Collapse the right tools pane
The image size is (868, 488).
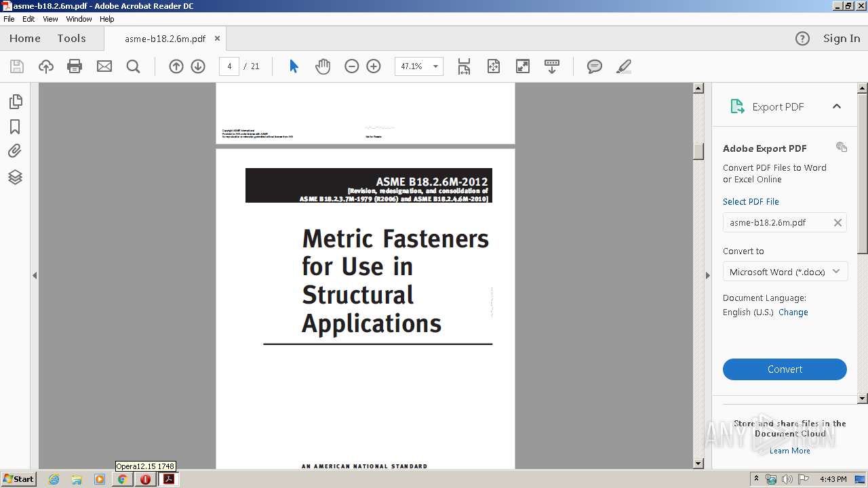click(708, 275)
